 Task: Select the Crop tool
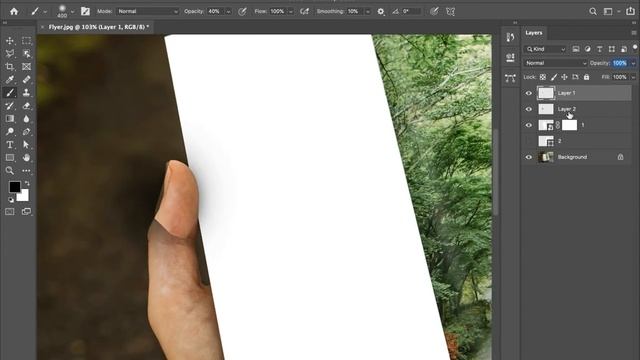(10, 67)
